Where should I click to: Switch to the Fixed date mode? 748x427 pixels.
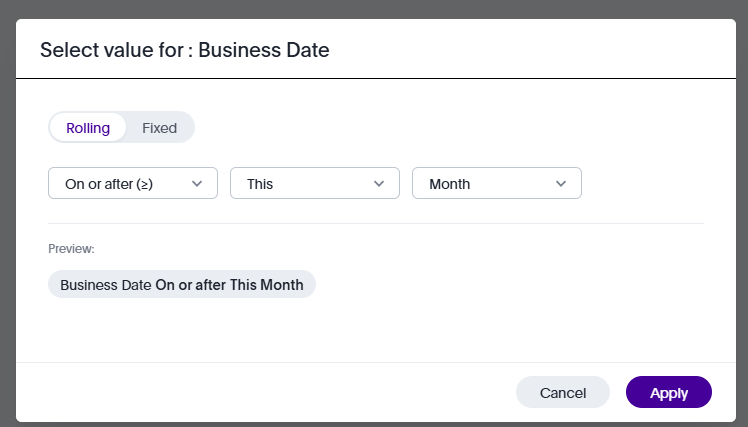click(x=159, y=128)
